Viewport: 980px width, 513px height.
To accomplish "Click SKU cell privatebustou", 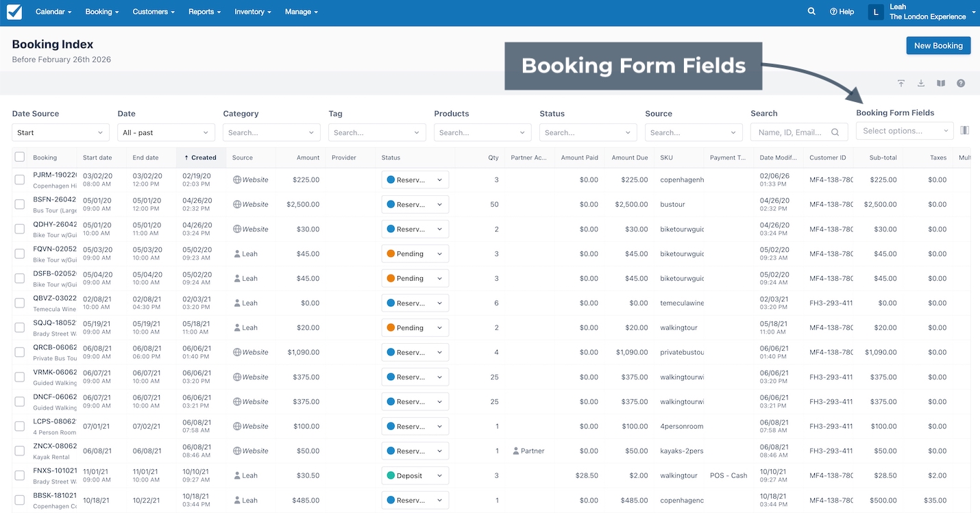I will point(682,352).
